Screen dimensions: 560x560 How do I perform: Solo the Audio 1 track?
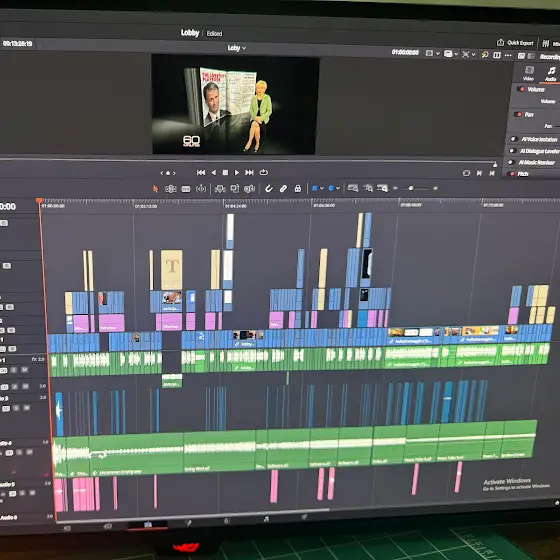tap(13, 370)
